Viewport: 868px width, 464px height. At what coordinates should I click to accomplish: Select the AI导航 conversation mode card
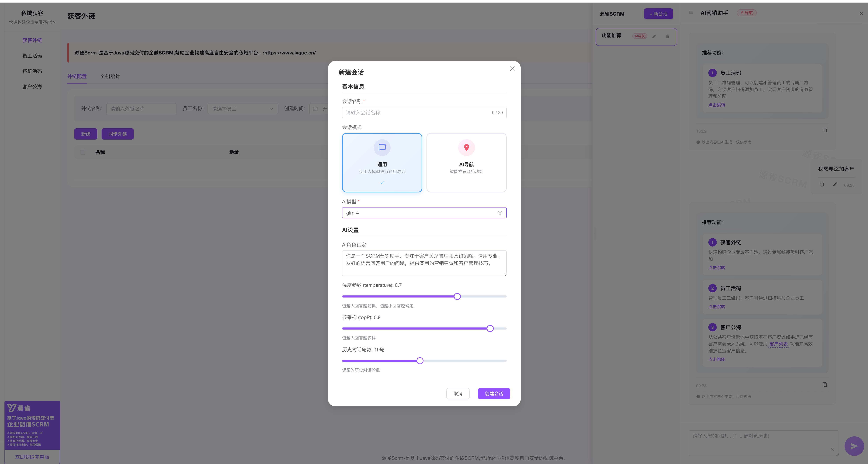pos(466,163)
